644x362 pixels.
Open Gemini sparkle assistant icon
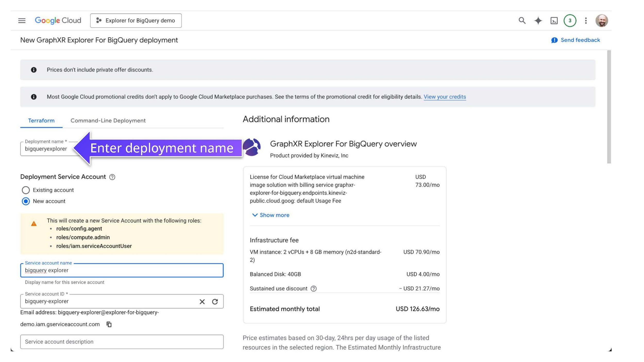(x=538, y=21)
